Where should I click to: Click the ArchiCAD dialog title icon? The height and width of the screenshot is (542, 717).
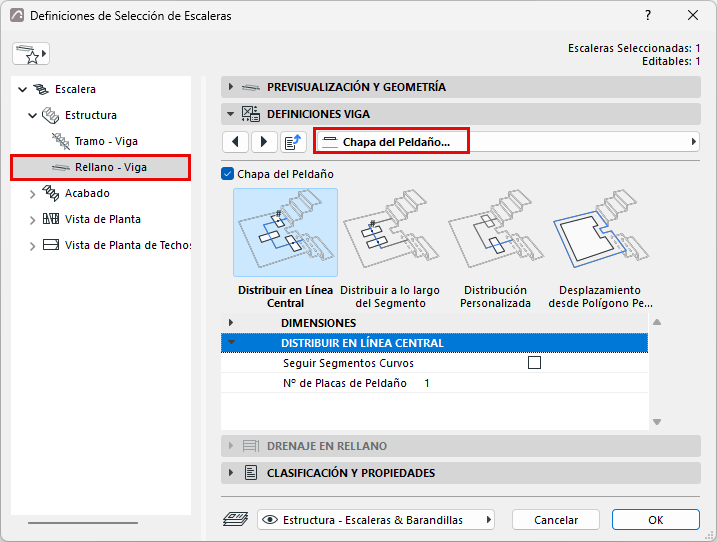(x=17, y=16)
